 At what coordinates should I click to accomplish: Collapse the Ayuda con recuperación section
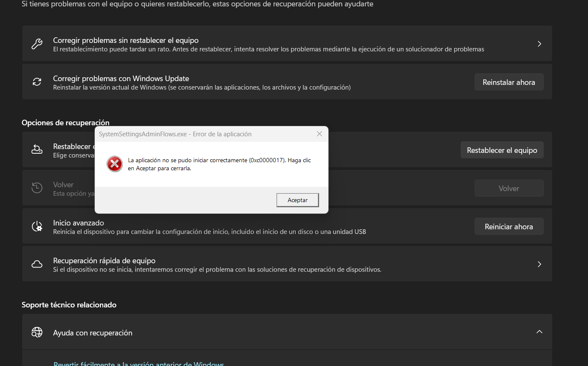coord(539,332)
